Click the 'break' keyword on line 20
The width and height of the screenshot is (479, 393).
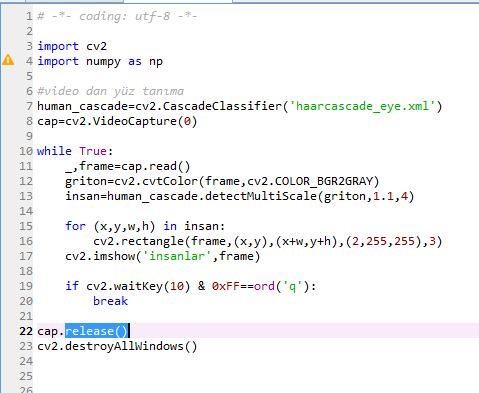(110, 301)
